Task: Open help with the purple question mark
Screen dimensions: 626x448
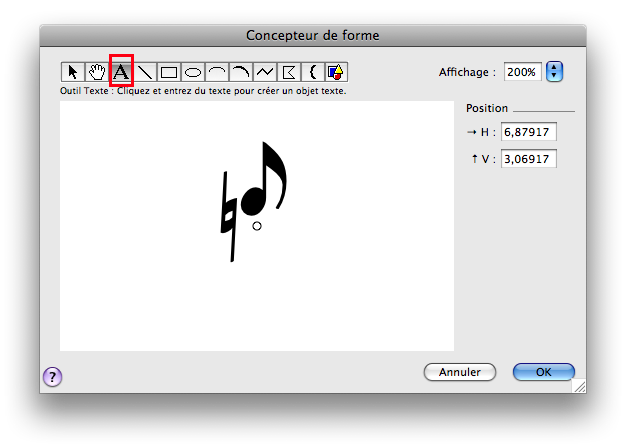Action: (x=53, y=376)
